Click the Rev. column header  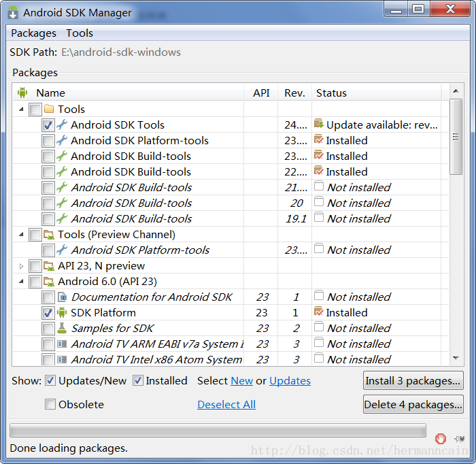tap(294, 93)
